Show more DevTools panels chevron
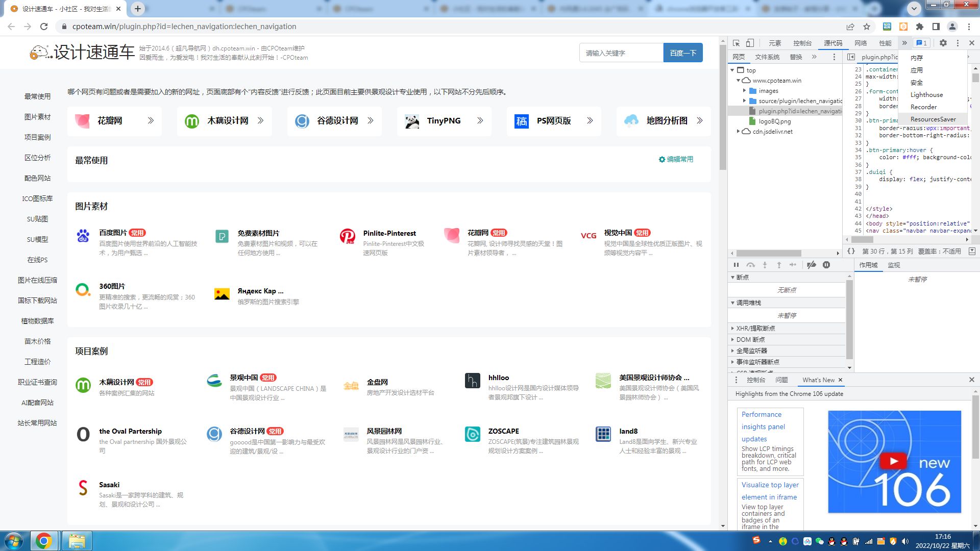Image resolution: width=980 pixels, height=551 pixels. coord(904,43)
